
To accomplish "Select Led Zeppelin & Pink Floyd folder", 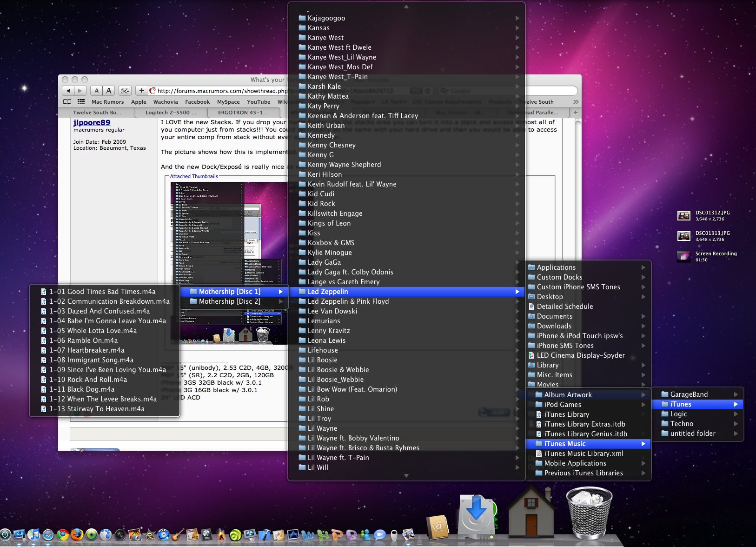I will tap(406, 301).
